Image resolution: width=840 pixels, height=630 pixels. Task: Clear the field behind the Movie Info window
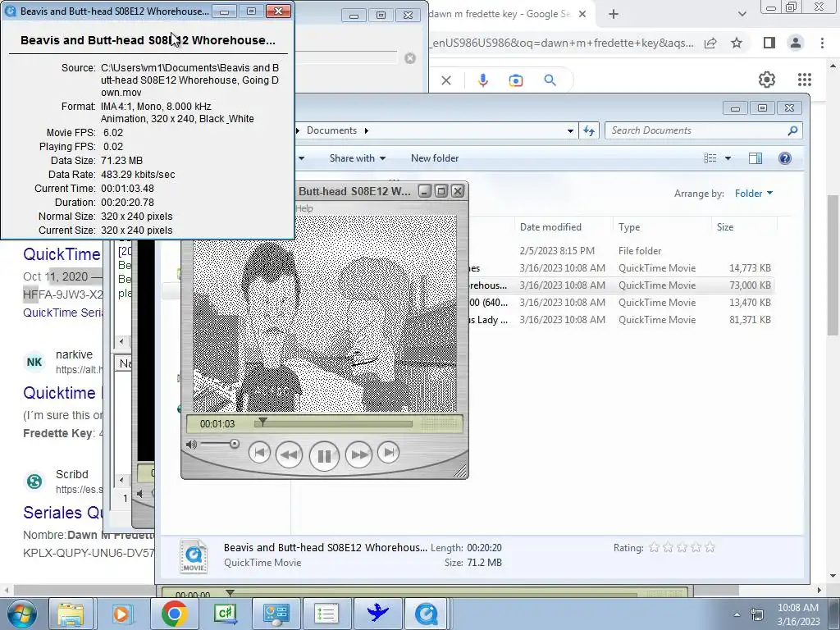click(x=410, y=58)
